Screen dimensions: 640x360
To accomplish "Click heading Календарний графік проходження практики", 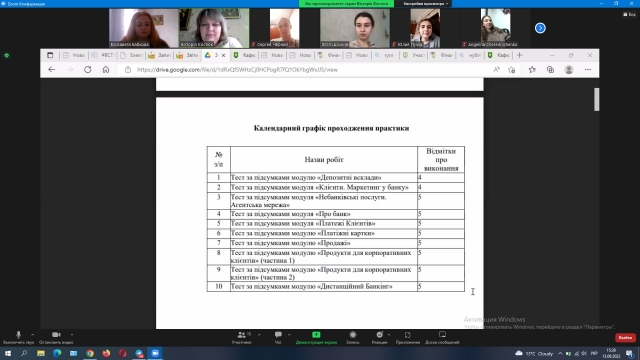I will pyautogui.click(x=331, y=128).
